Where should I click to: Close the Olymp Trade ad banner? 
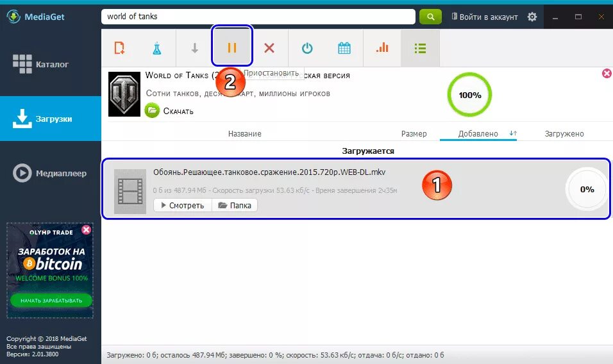[87, 229]
